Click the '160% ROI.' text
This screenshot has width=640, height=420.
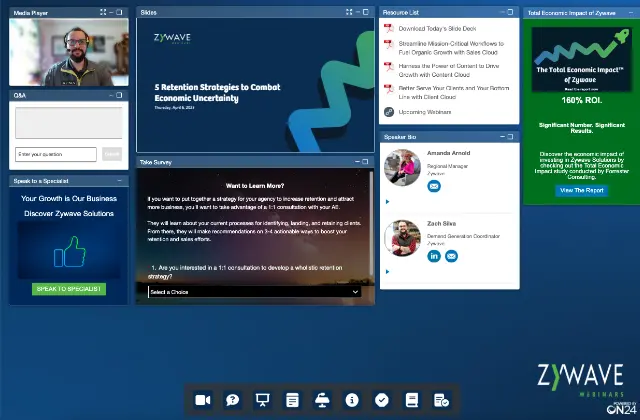582,100
